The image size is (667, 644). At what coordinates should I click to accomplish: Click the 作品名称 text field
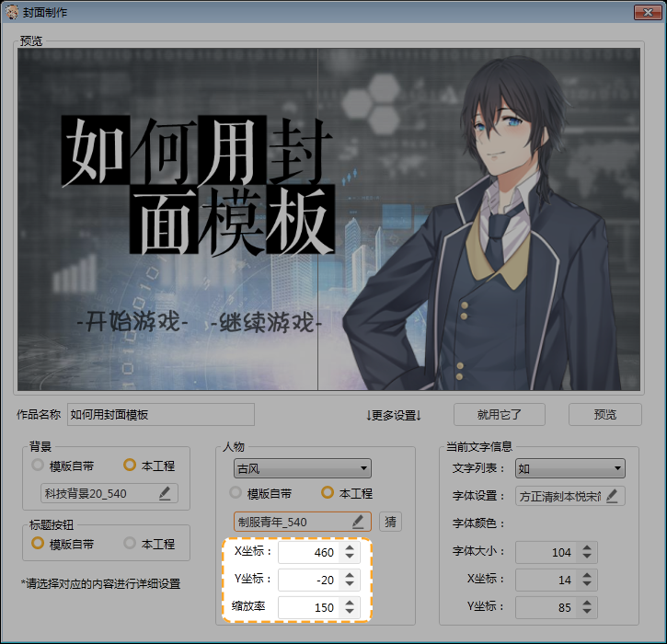pyautogui.click(x=160, y=415)
